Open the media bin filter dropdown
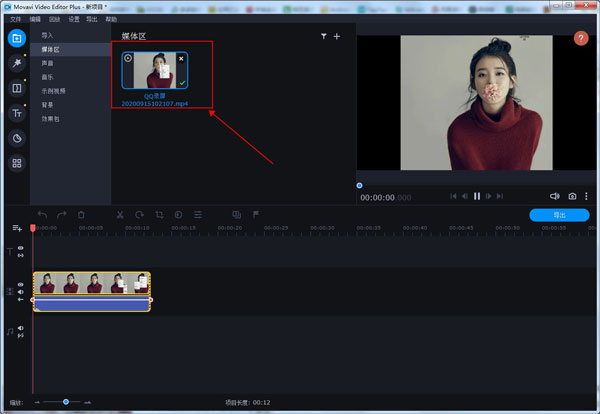This screenshot has height=414, width=600. point(324,36)
